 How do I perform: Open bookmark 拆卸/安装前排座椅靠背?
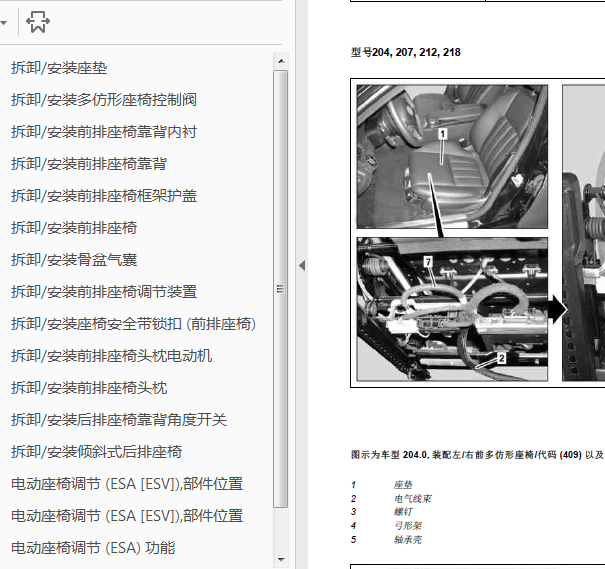pos(88,164)
